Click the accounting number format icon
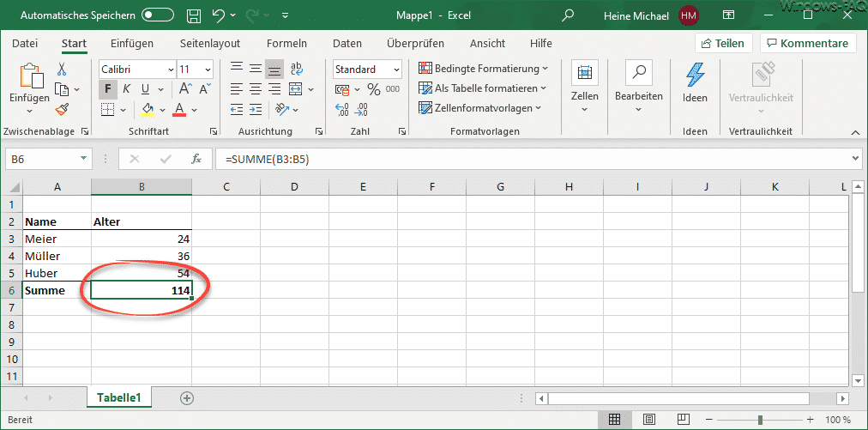The image size is (868, 430). [x=343, y=89]
